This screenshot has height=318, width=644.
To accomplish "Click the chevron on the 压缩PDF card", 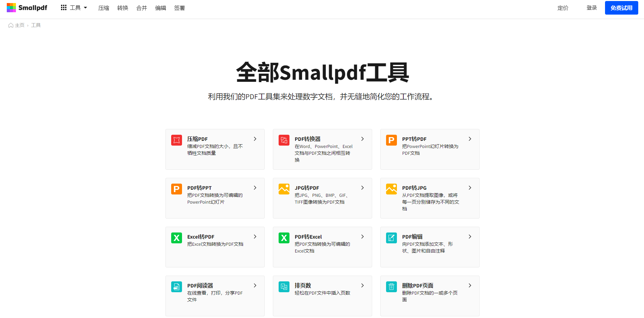I will (x=255, y=139).
